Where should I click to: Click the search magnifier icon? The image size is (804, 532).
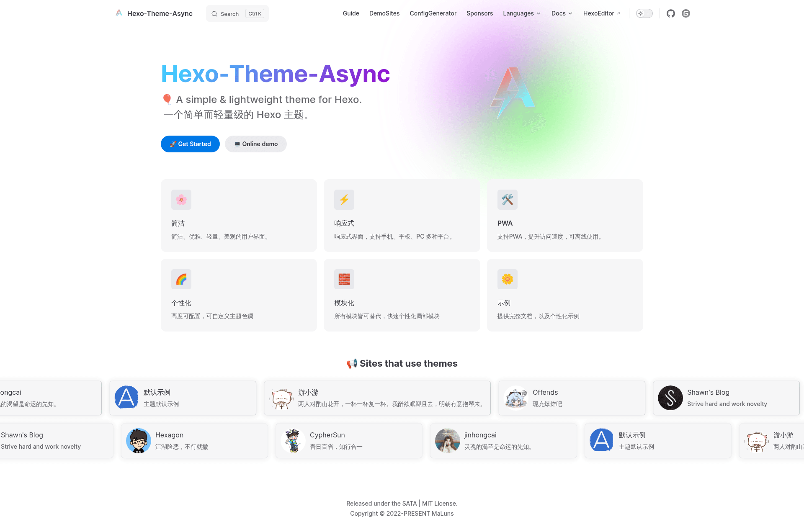[x=214, y=14]
